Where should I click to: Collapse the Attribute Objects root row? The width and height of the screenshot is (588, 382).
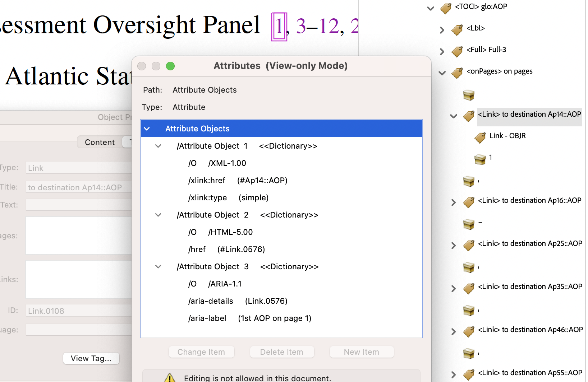tap(147, 129)
